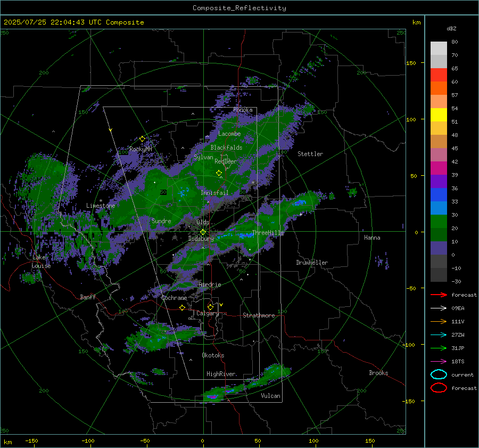The width and height of the screenshot is (479, 448).
Task: Click the Calgary city label
Action: pos(208,313)
